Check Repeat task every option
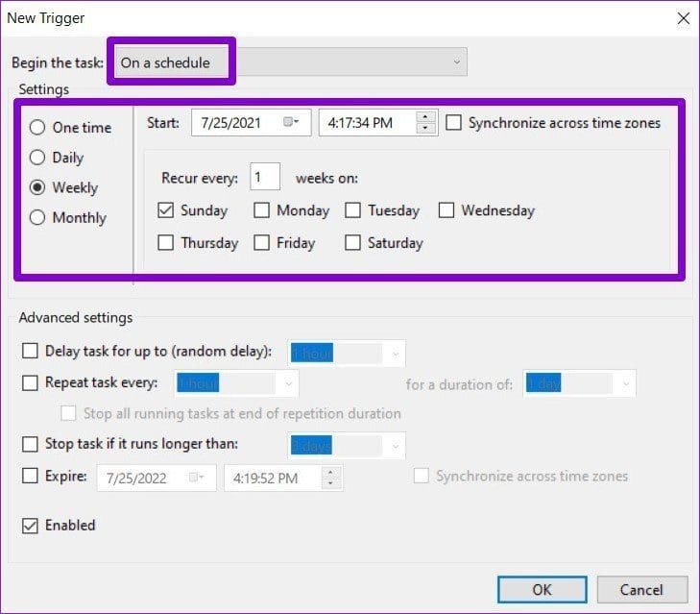 tap(30, 382)
